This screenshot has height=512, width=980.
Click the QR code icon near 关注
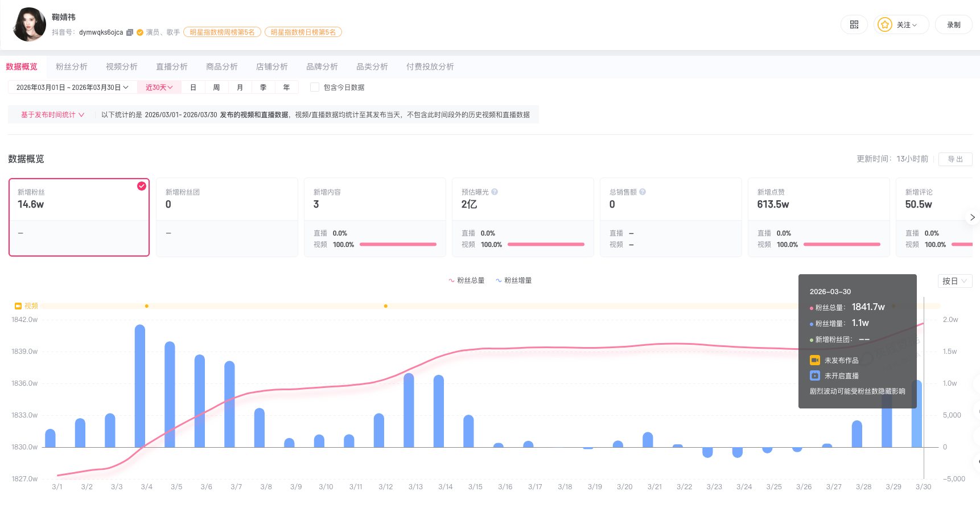pyautogui.click(x=854, y=24)
